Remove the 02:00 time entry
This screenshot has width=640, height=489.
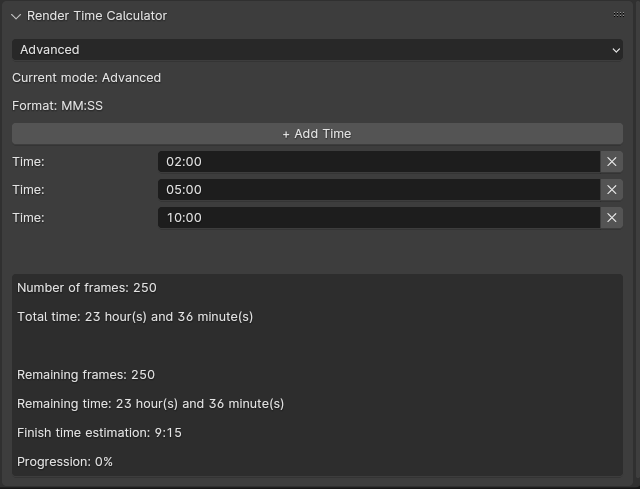pyautogui.click(x=612, y=161)
